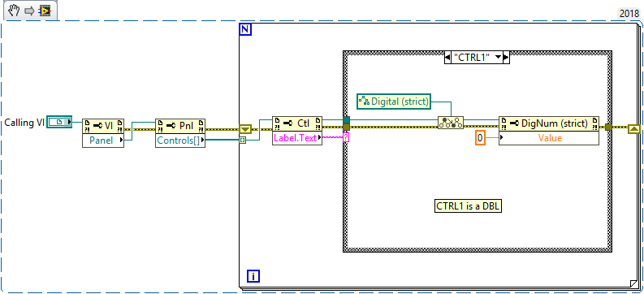Select the DigNum (strict) property node
Image resolution: width=644 pixels, height=294 pixels.
[549, 123]
